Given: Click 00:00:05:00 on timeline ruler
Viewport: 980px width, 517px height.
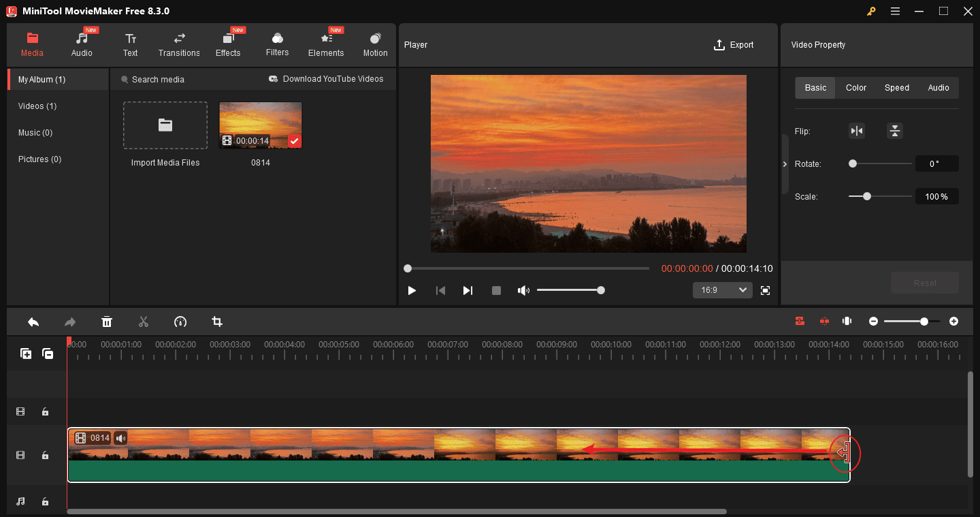Looking at the screenshot, I should click(x=339, y=345).
